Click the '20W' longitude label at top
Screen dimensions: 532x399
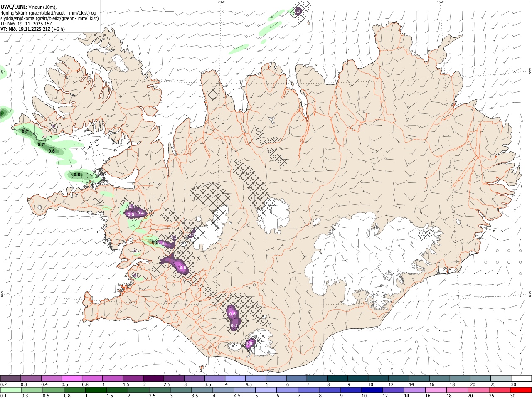[x=221, y=2]
